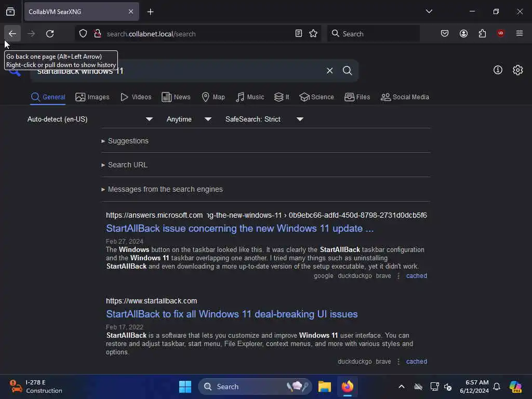Open the list all tabs chevron

point(429,11)
